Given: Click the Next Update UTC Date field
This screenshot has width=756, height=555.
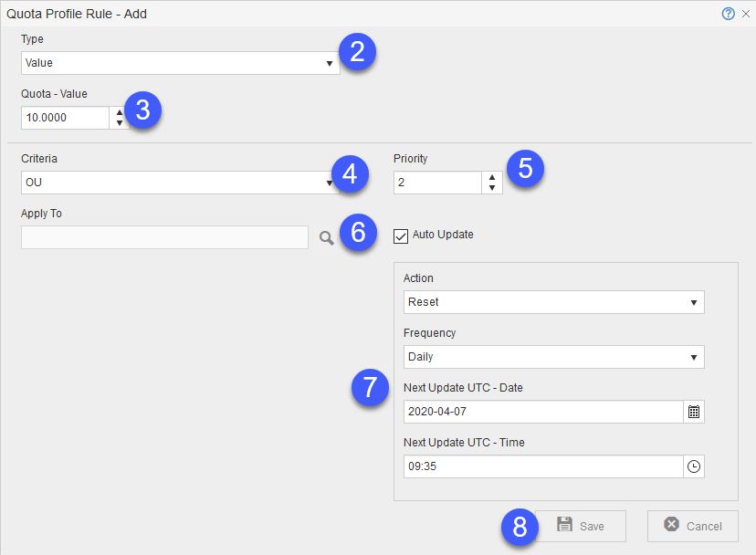Looking at the screenshot, I should 543,412.
